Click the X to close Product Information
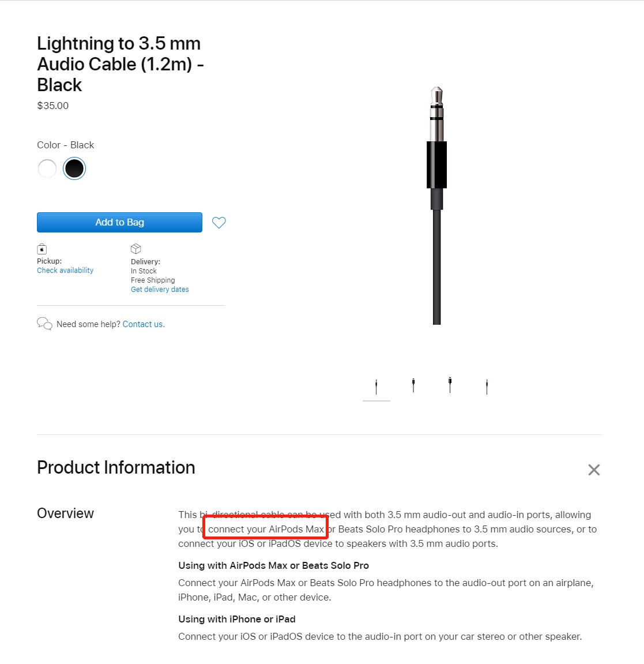 (x=594, y=470)
